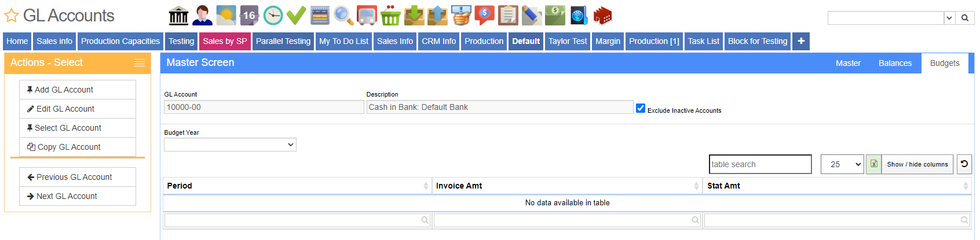
Task: Click the bank building icon
Action: (178, 16)
